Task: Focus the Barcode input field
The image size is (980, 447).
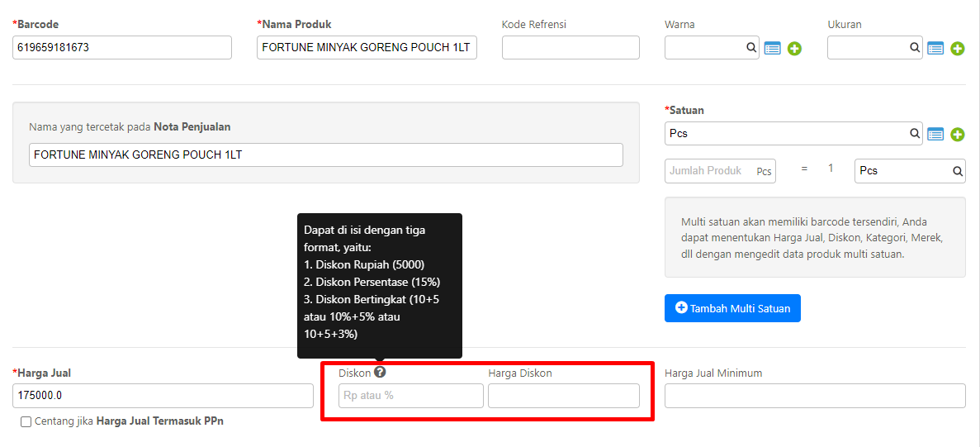Action: (122, 48)
